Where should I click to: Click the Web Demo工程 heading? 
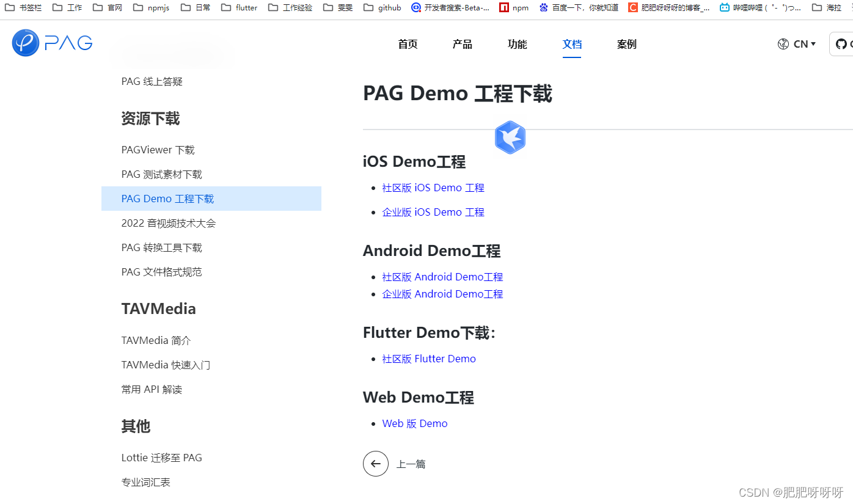(419, 398)
